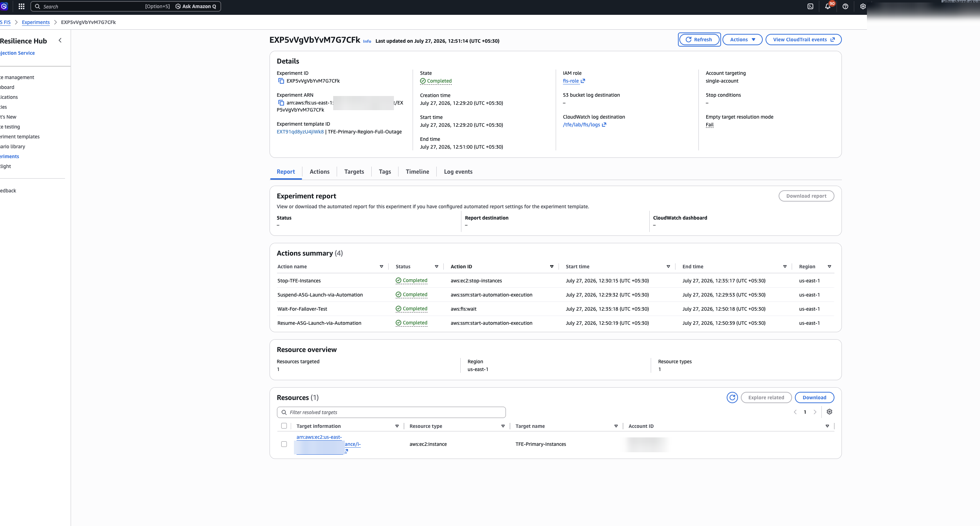Click the Suspend-ASG-Launch-via-Automation action name
The height and width of the screenshot is (526, 980).
coord(320,295)
